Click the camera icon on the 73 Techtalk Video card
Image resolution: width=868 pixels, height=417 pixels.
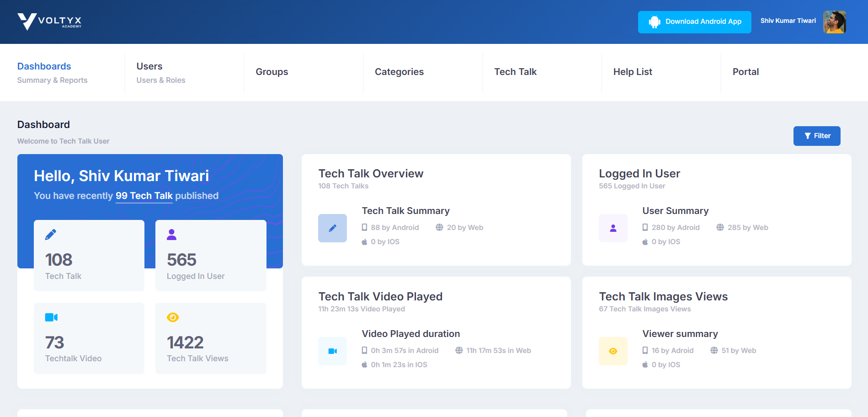51,317
